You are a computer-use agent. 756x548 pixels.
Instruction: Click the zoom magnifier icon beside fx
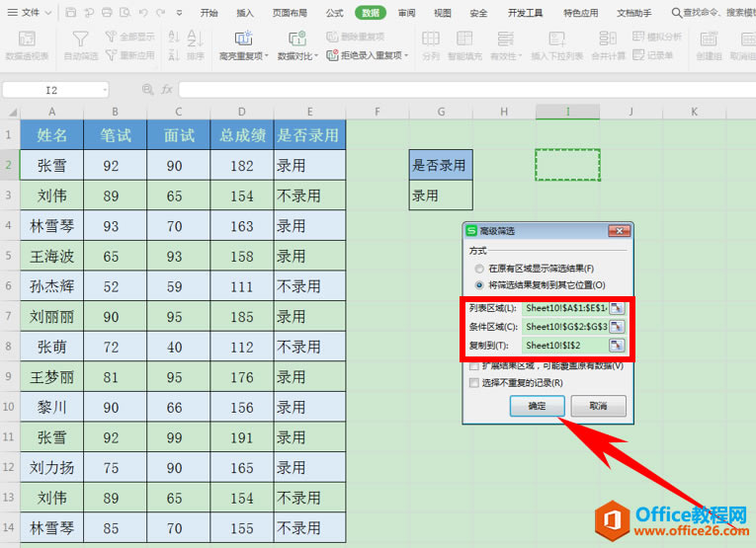pos(147,89)
